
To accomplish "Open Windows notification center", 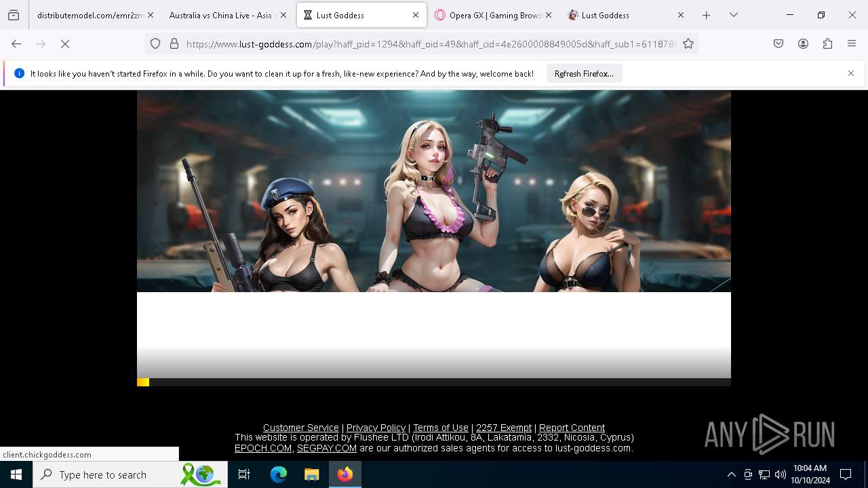I will (x=846, y=474).
